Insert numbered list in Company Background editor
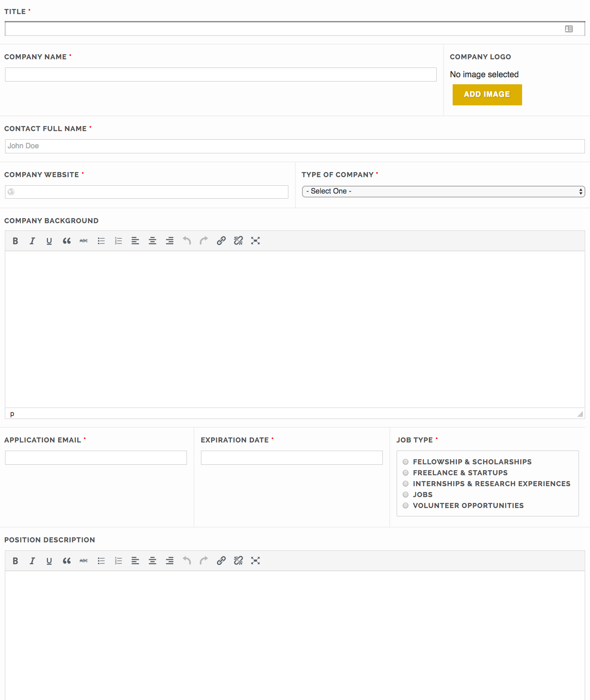This screenshot has height=700, width=590. [x=118, y=241]
